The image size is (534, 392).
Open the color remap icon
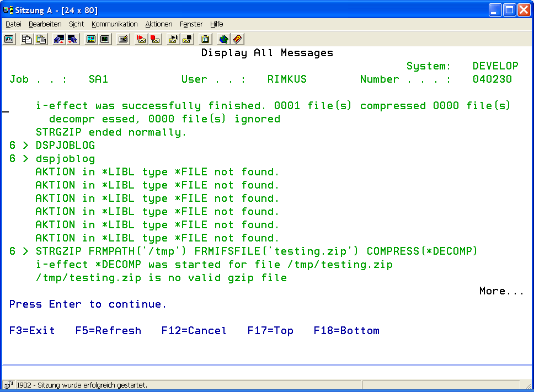(105, 39)
